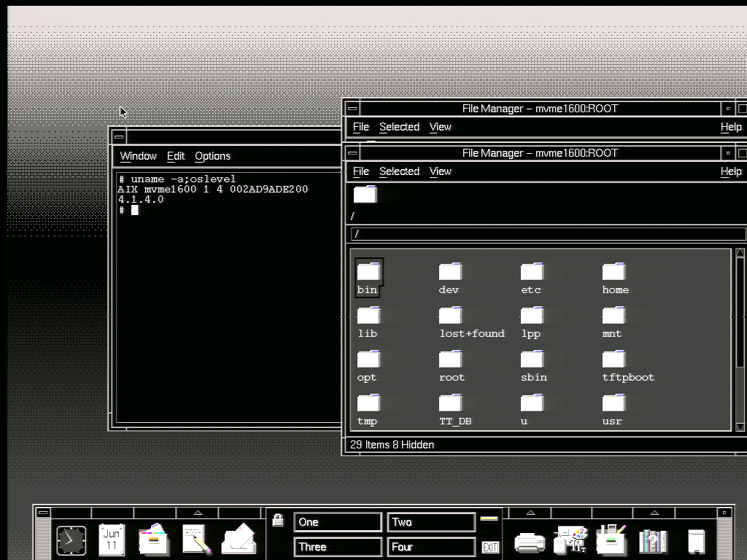This screenshot has height=560, width=747.
Task: Open the Calendar showing Jun 11
Action: [112, 540]
